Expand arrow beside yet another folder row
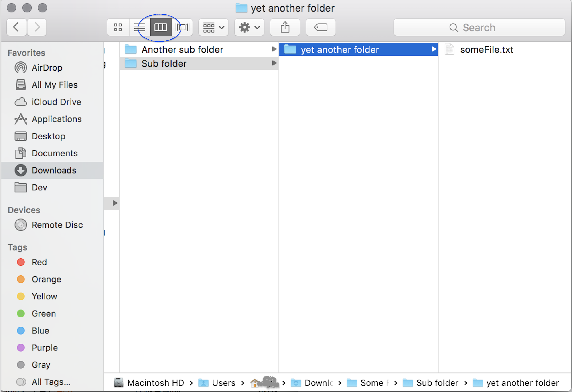Screen dimensions: 572x392 coord(434,49)
